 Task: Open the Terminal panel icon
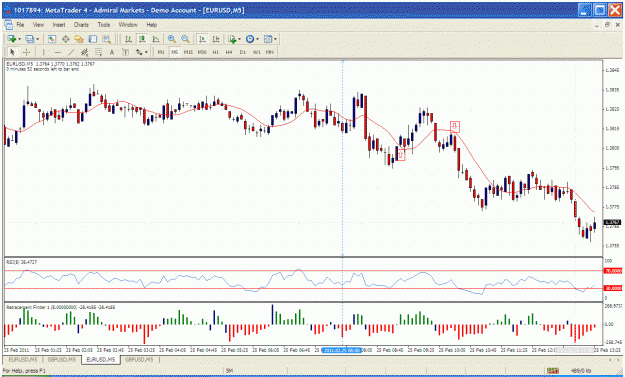coord(92,39)
